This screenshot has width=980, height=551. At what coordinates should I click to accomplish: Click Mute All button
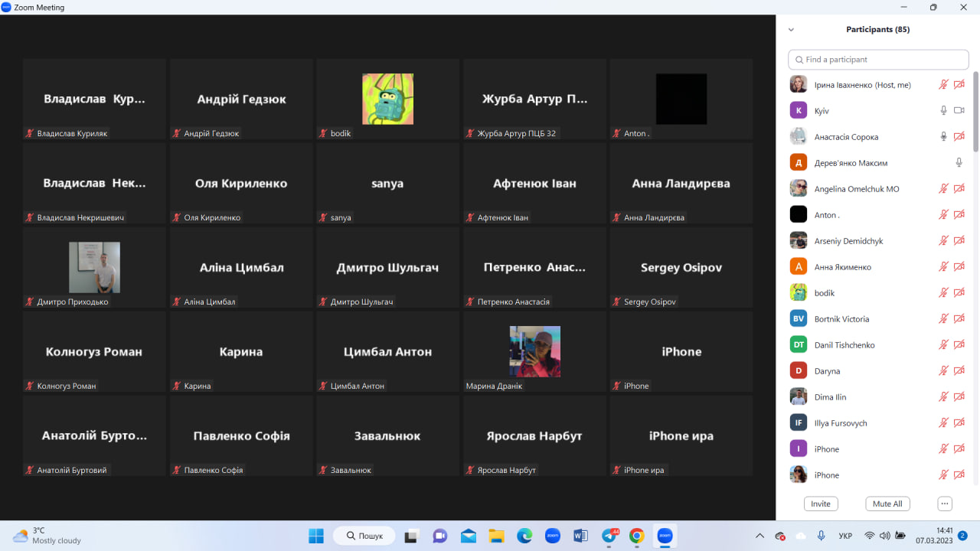(887, 504)
